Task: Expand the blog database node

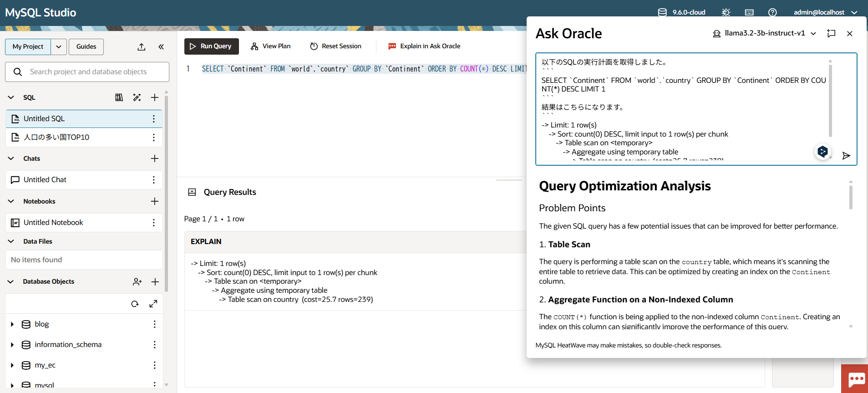Action: (x=12, y=324)
